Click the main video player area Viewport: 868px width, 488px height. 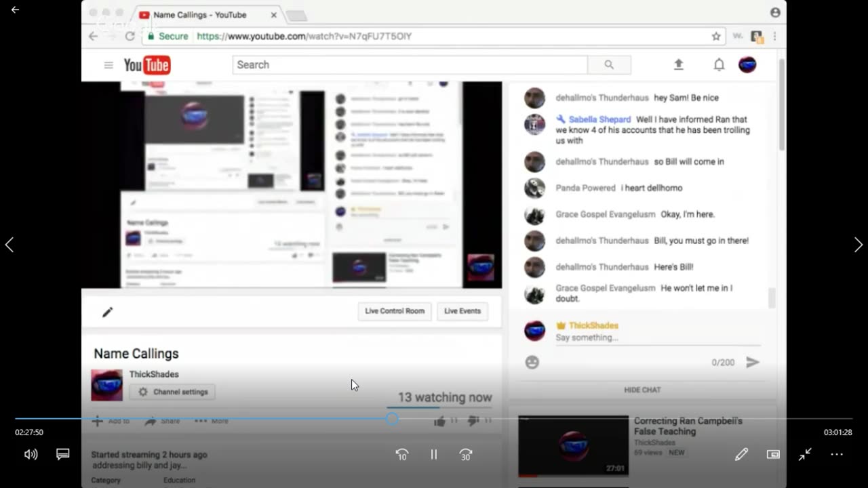[292, 185]
